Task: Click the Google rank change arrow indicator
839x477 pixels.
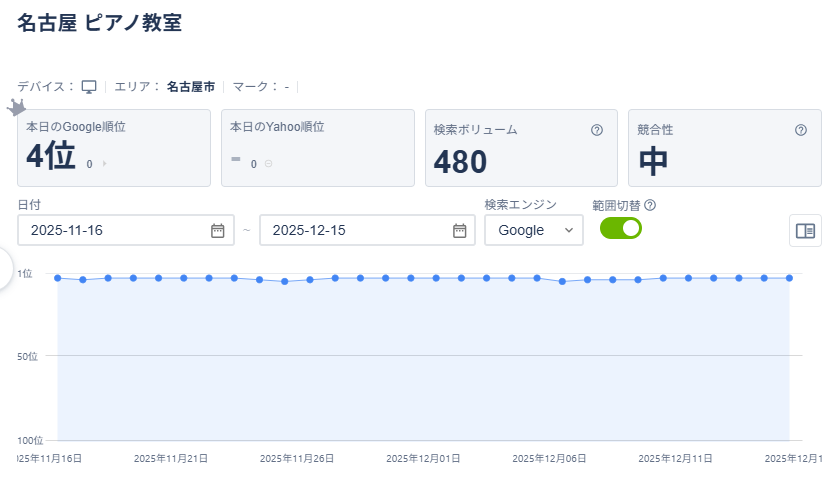Action: click(x=104, y=163)
